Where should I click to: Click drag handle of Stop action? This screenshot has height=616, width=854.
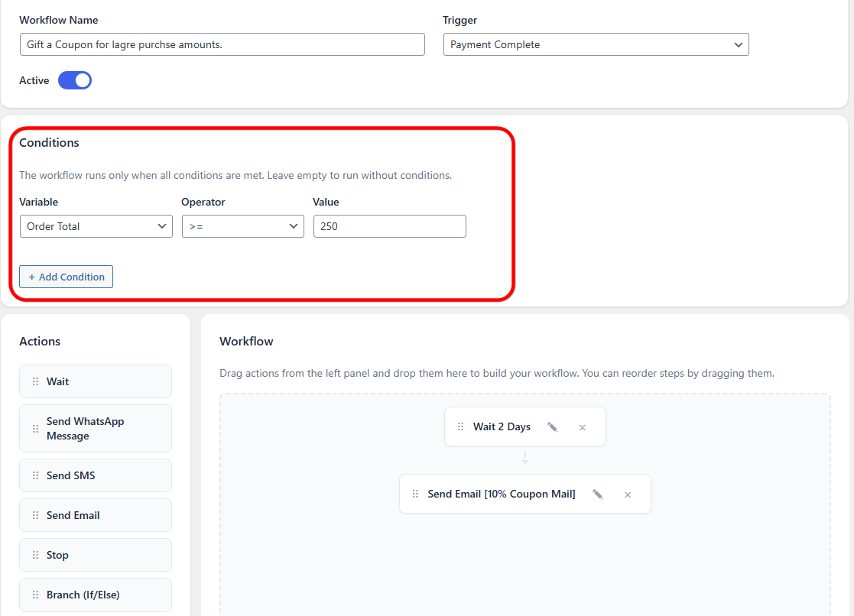tap(35, 555)
